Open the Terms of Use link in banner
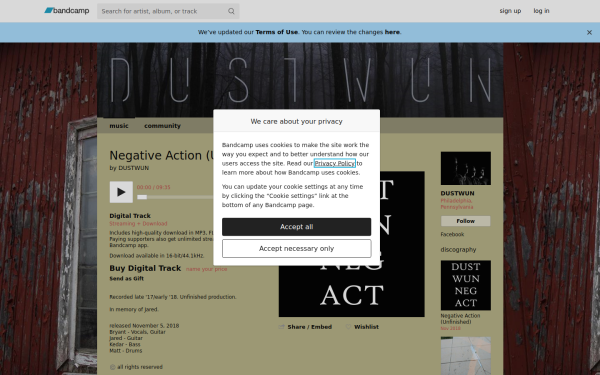The height and width of the screenshot is (375, 600). click(276, 32)
